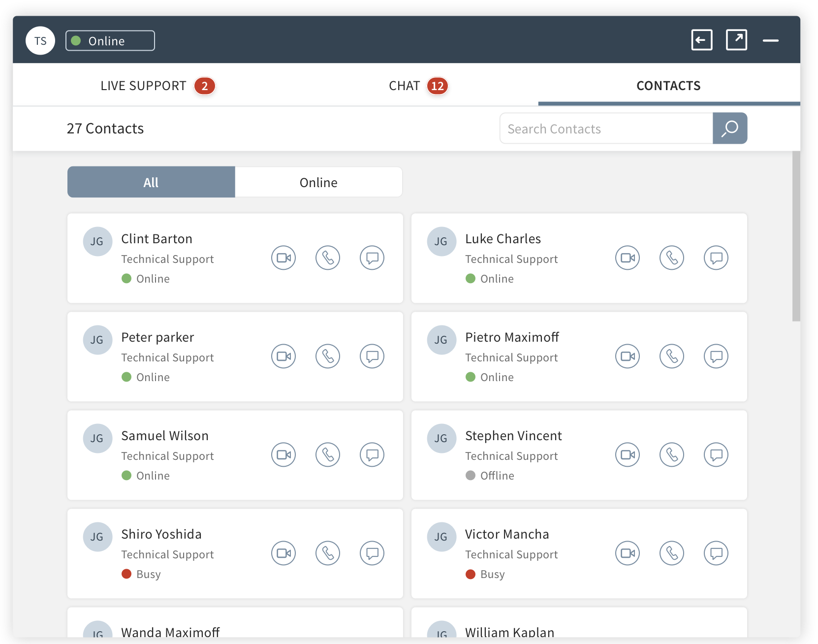Pop out window with arrow icon

pyautogui.click(x=736, y=40)
